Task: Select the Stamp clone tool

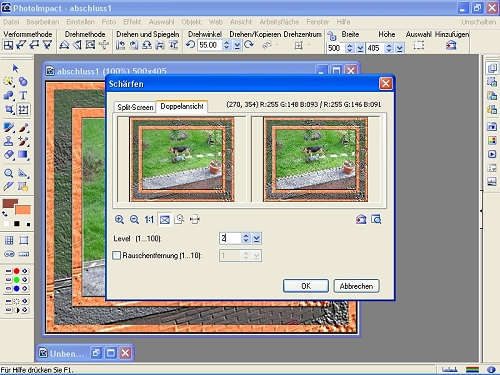Action: (9, 141)
